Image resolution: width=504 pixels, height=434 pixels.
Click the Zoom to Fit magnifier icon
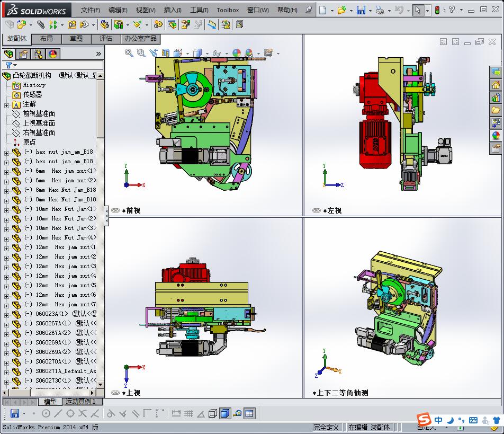click(129, 53)
